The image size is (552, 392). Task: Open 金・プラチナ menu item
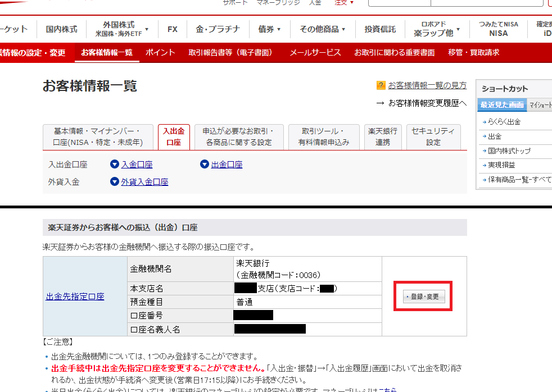(218, 29)
